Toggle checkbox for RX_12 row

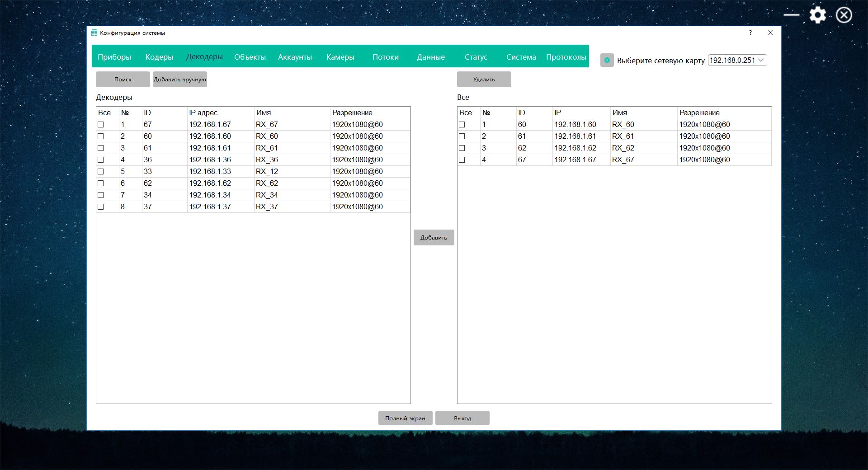[x=101, y=171]
